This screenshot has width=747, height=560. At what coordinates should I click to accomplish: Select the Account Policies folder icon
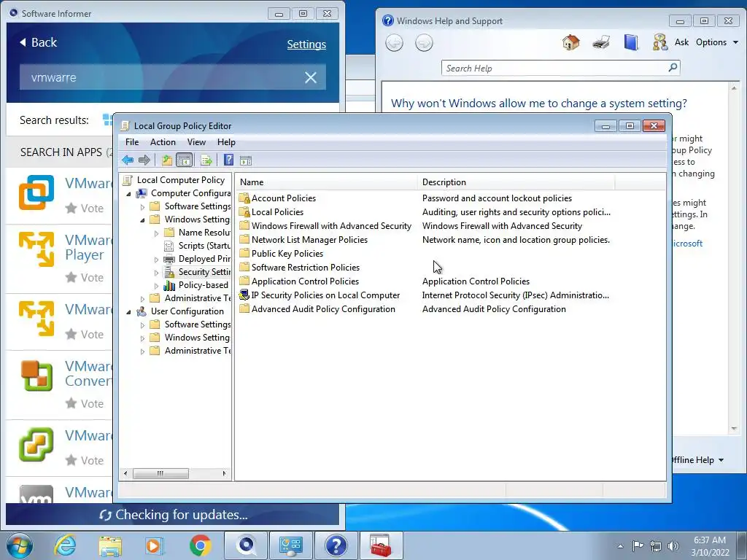tap(244, 198)
